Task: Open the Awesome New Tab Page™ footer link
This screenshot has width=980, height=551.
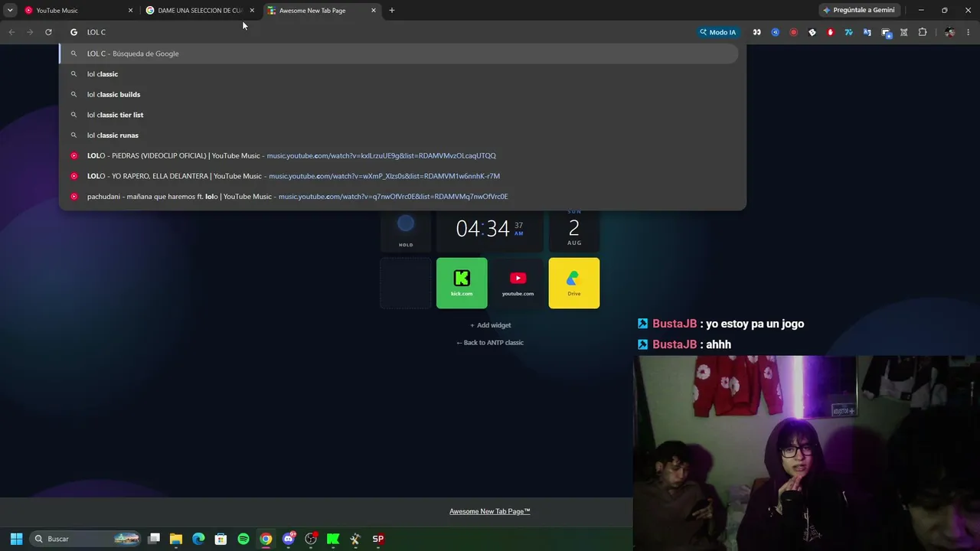Action: (490, 511)
